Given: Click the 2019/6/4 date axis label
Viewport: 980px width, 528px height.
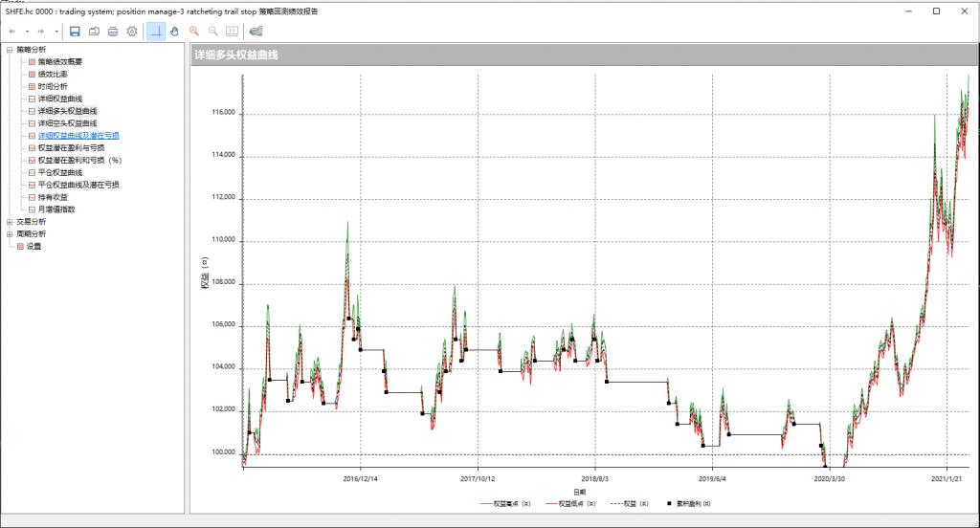Looking at the screenshot, I should click(x=712, y=478).
